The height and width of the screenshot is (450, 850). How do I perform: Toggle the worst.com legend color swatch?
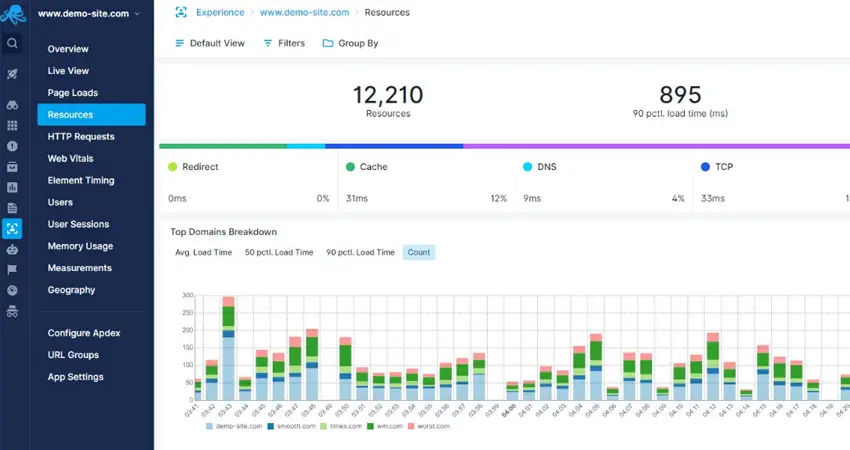click(x=411, y=426)
